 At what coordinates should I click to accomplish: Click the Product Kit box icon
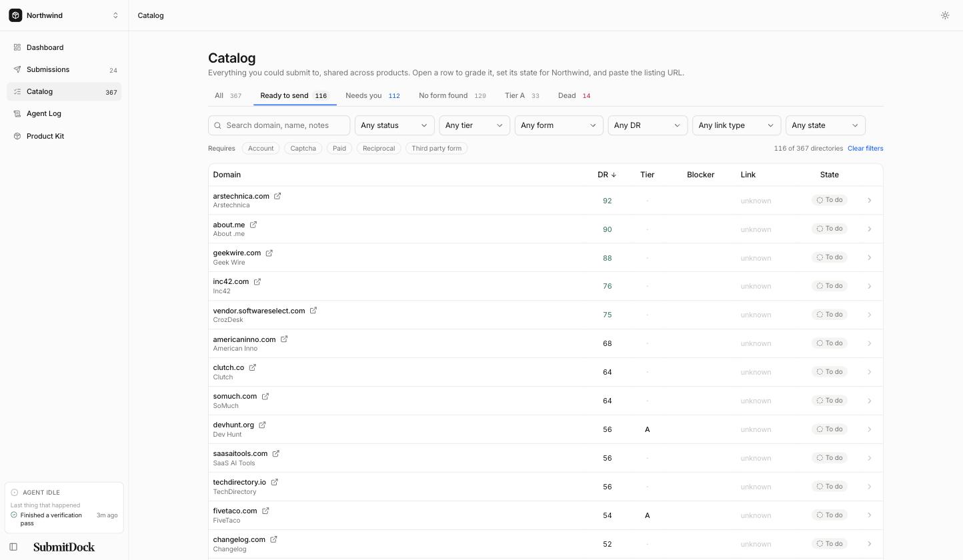pos(17,136)
